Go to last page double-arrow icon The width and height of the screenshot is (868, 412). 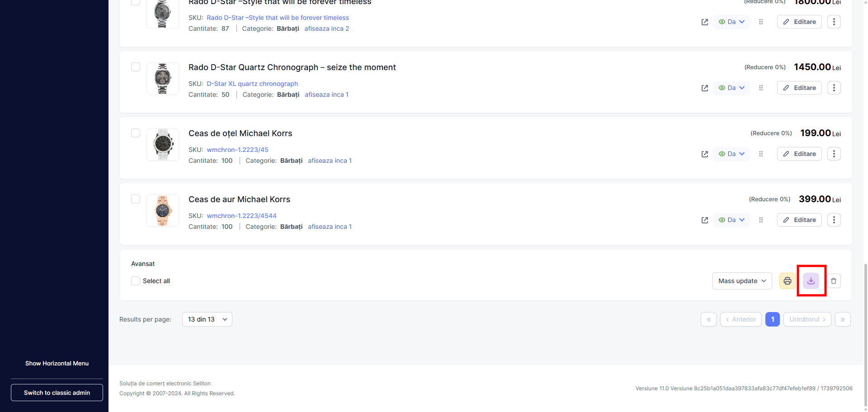click(x=843, y=319)
